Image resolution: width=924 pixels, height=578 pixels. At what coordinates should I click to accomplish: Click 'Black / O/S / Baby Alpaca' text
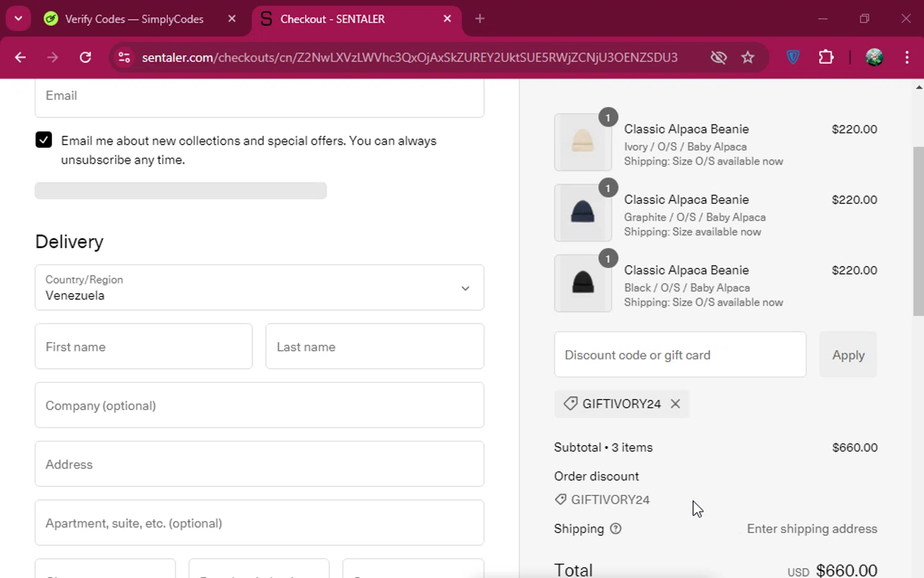(x=687, y=287)
